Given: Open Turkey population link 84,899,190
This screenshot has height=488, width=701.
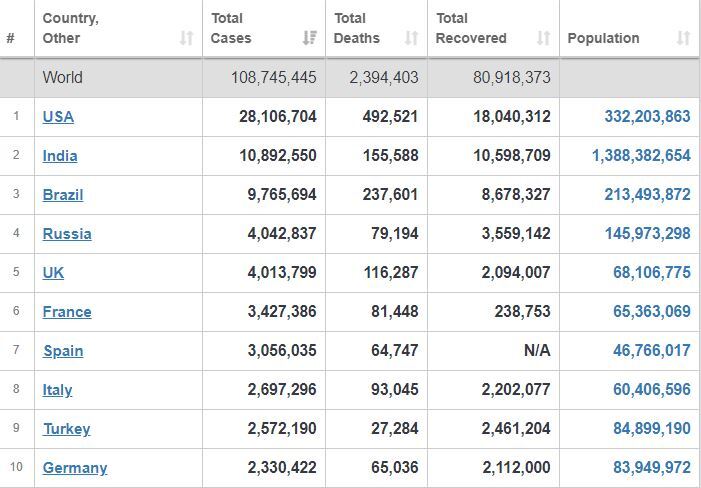Looking at the screenshot, I should (652, 428).
